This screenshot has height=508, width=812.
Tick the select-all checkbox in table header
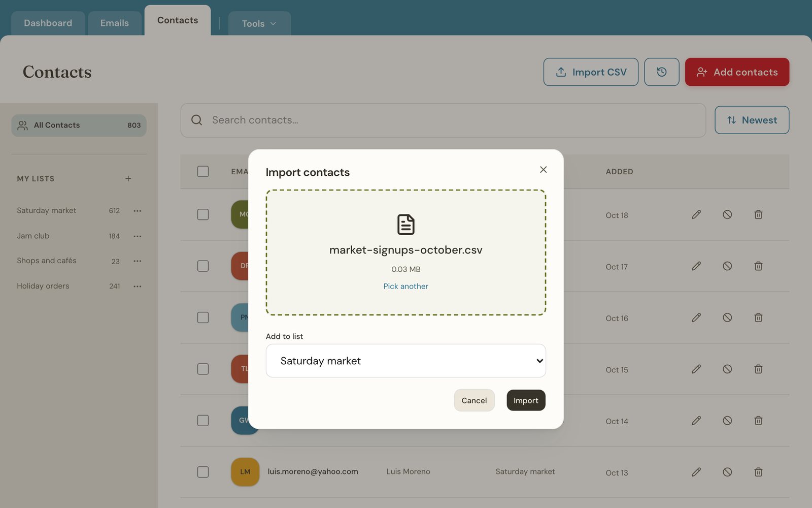click(203, 172)
